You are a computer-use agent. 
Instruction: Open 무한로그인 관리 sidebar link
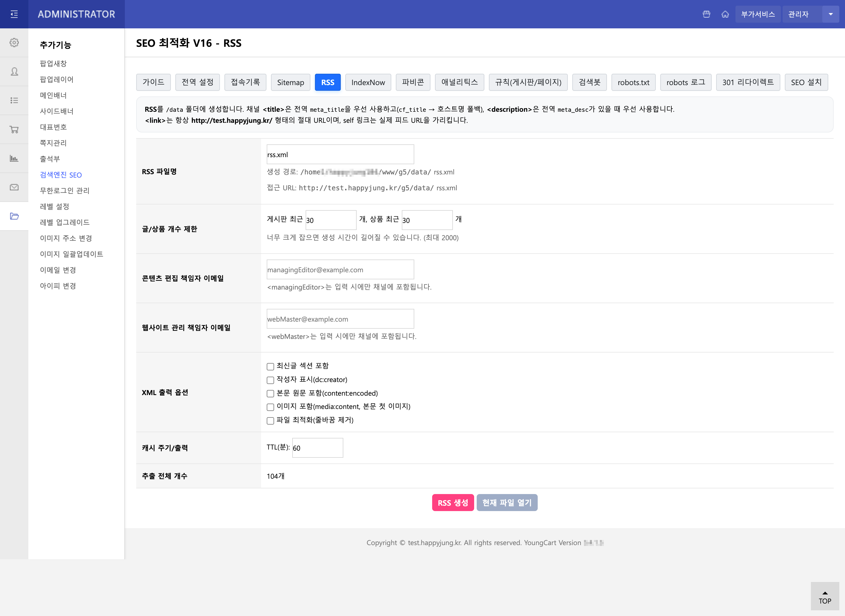pyautogui.click(x=64, y=191)
